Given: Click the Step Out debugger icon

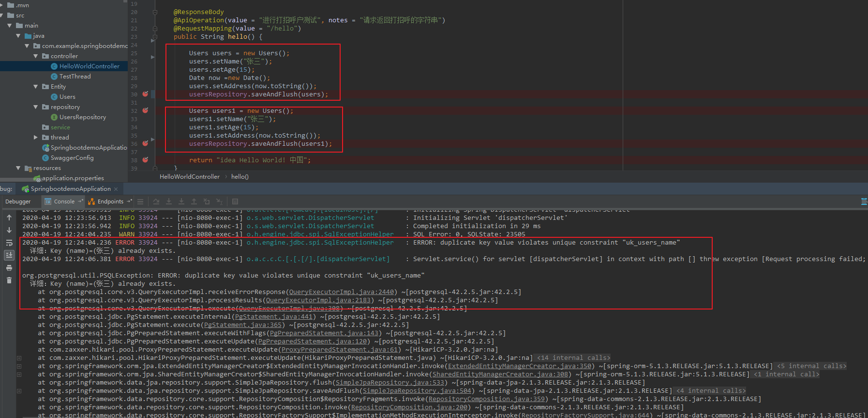Looking at the screenshot, I should click(194, 201).
